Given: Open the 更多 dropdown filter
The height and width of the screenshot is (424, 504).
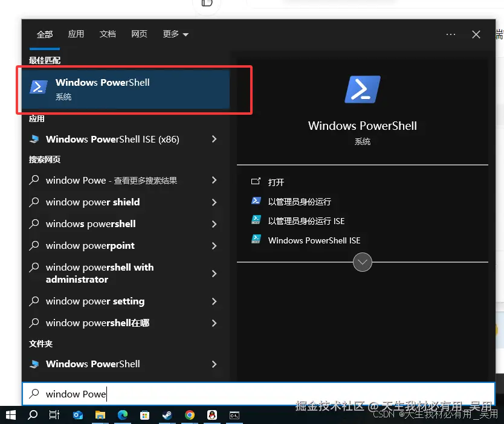Looking at the screenshot, I should coord(175,34).
